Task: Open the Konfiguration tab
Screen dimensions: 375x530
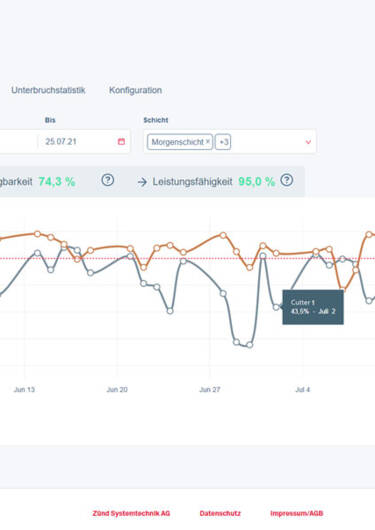Action: (135, 90)
